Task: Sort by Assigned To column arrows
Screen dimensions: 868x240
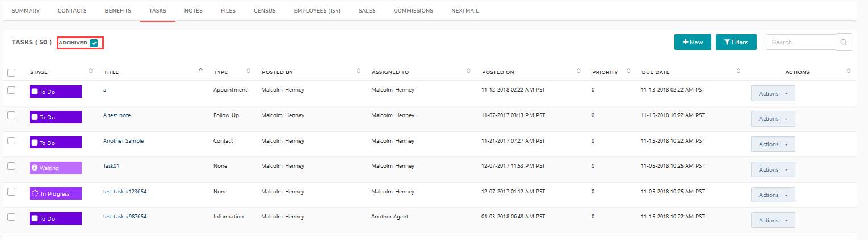Action: (x=468, y=71)
